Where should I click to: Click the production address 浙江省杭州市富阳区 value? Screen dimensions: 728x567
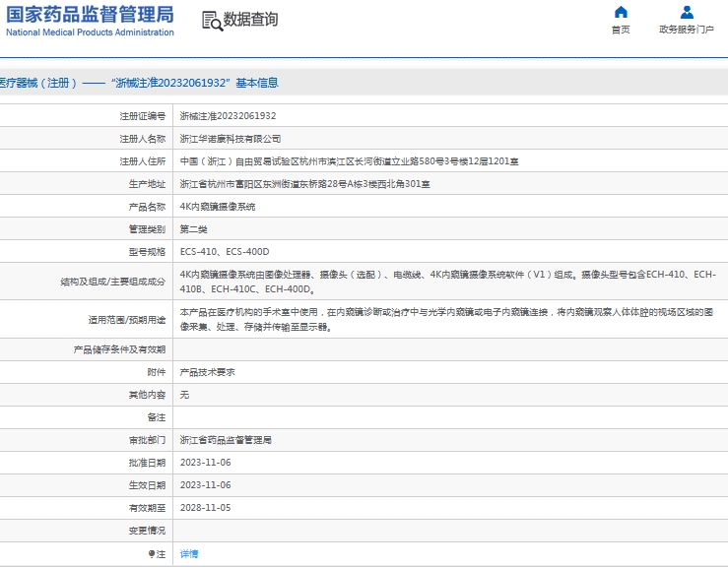tap(305, 184)
